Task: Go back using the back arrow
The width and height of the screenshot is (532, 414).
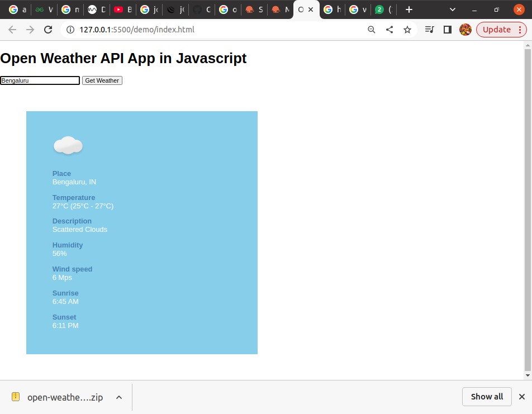Action: pos(12,30)
